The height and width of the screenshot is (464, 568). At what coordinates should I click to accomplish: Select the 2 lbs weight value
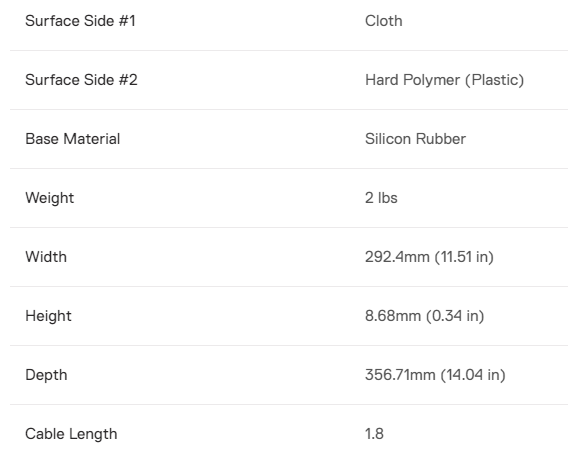(x=381, y=198)
